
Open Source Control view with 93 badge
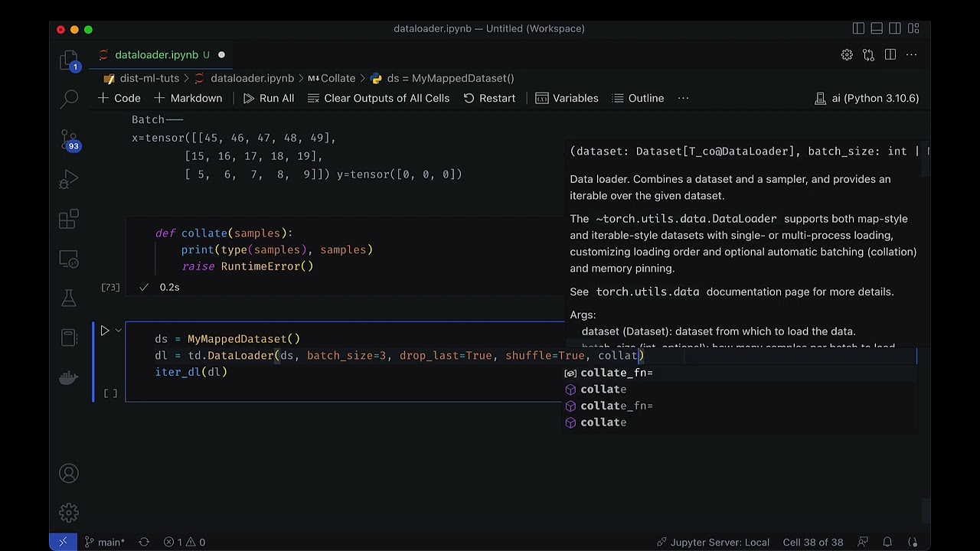pos(69,140)
